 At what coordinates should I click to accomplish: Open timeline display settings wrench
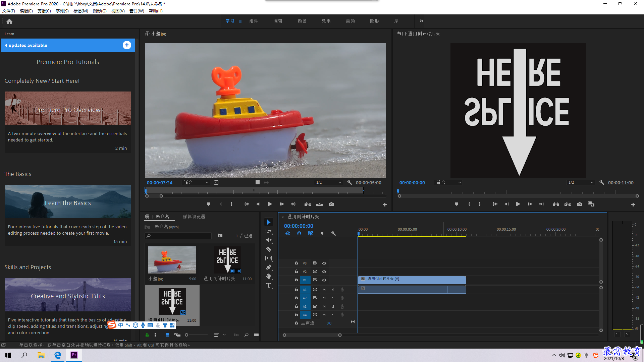[x=333, y=233]
